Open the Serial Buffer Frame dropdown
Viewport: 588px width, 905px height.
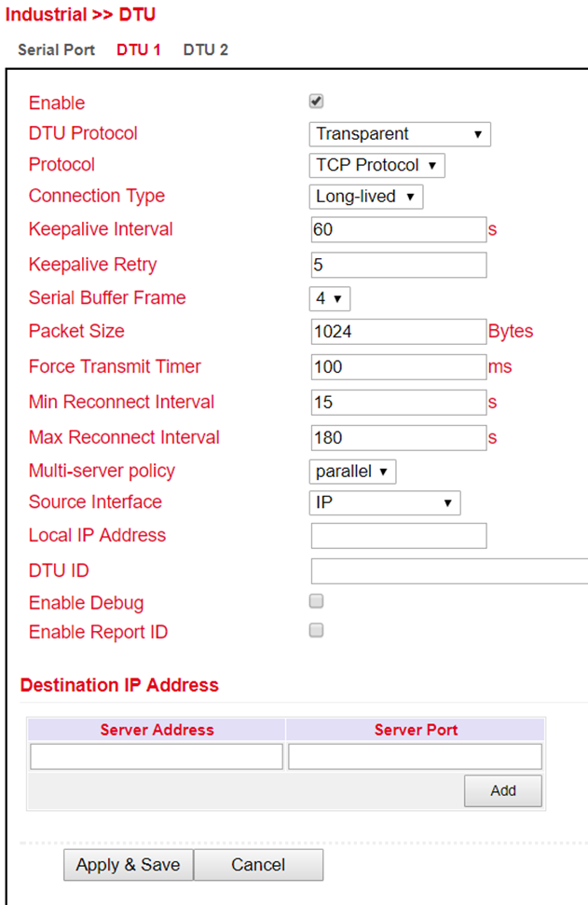330,298
